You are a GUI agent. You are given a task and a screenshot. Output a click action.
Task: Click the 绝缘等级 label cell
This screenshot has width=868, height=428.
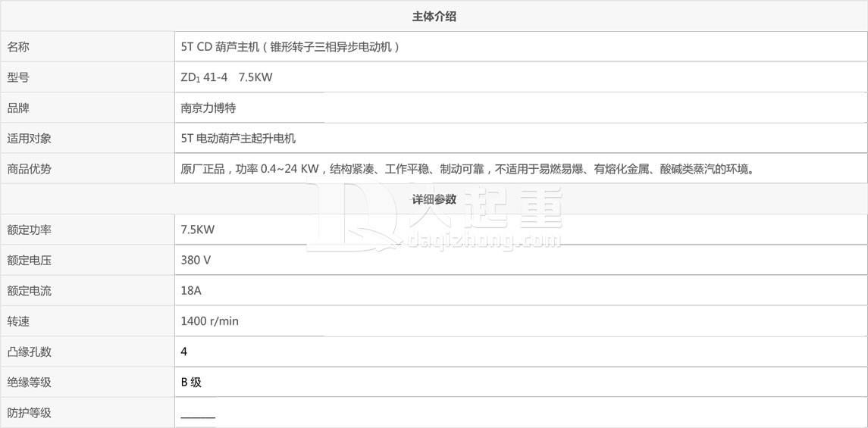tap(87, 382)
